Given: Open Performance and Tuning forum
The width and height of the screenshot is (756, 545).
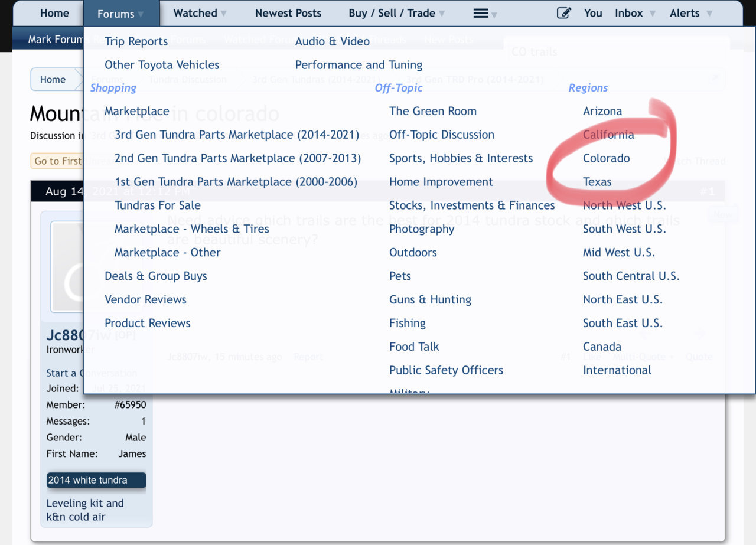Looking at the screenshot, I should point(359,65).
